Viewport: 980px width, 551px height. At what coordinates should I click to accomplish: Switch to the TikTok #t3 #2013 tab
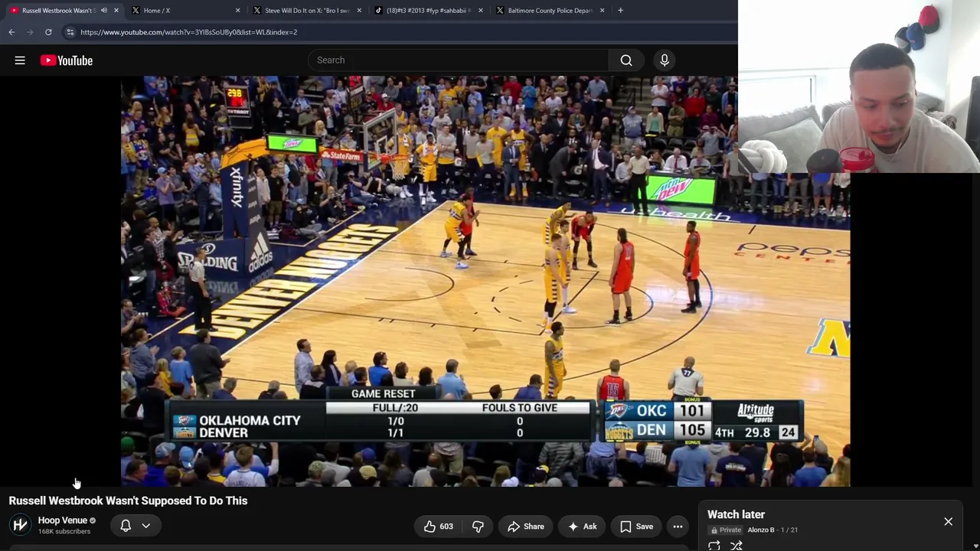tap(428, 11)
